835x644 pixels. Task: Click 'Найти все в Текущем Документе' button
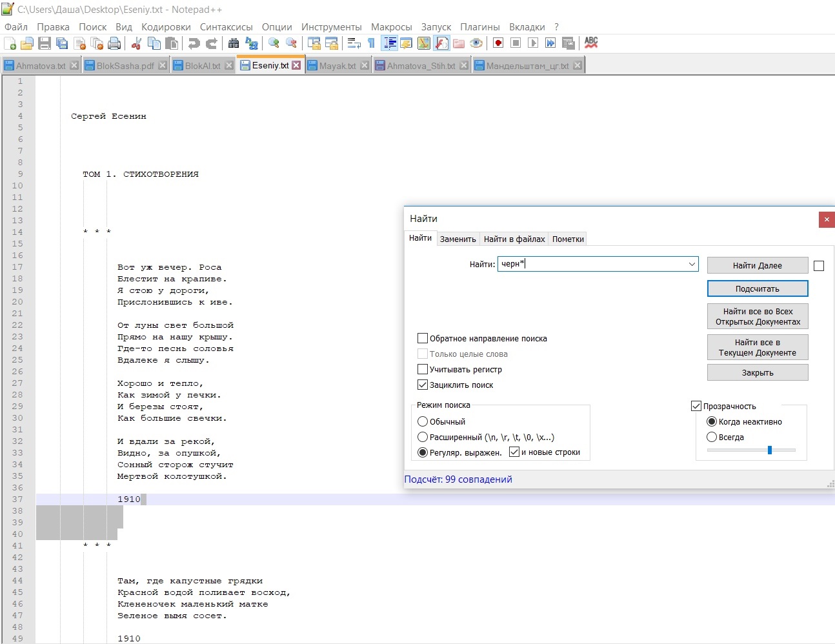(x=758, y=347)
